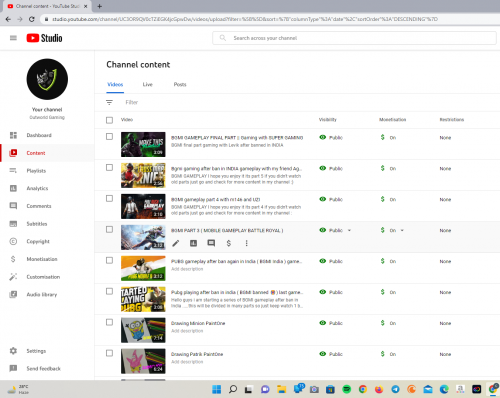Open File Explorer from taskbar
The image size is (500, 398).
(x=282, y=389)
